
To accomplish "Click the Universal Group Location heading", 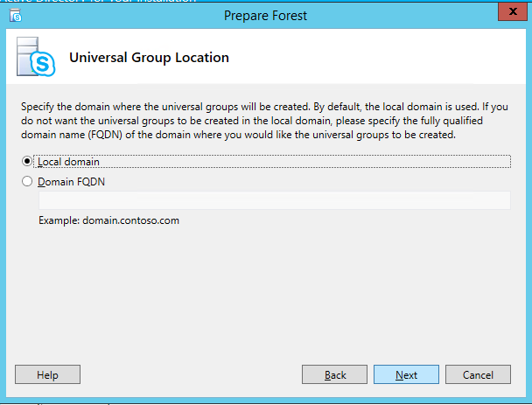I will pos(149,58).
